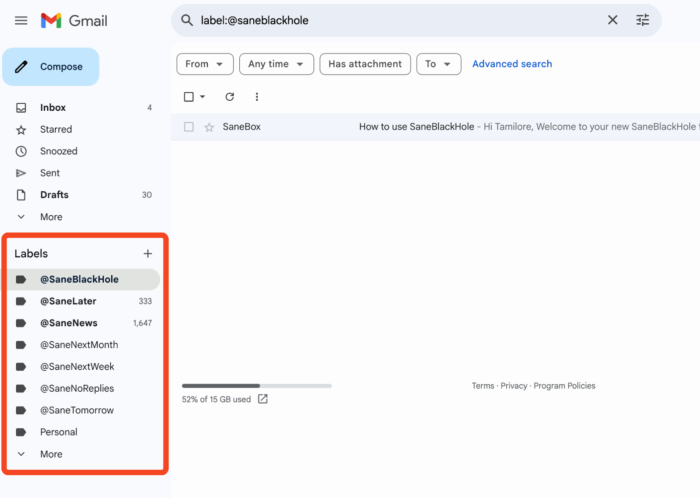Create new label with plus icon
This screenshot has width=700, height=498.
[x=148, y=254]
